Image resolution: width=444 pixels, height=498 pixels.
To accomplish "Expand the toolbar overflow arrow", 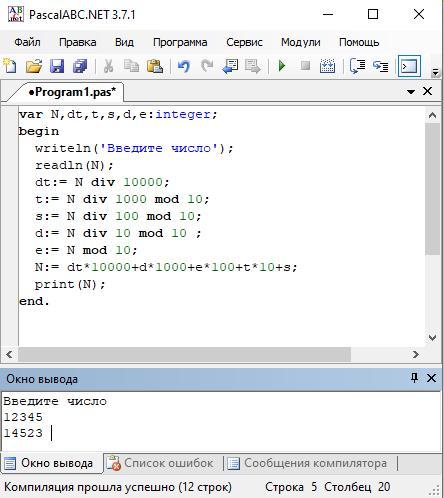I will tap(435, 71).
